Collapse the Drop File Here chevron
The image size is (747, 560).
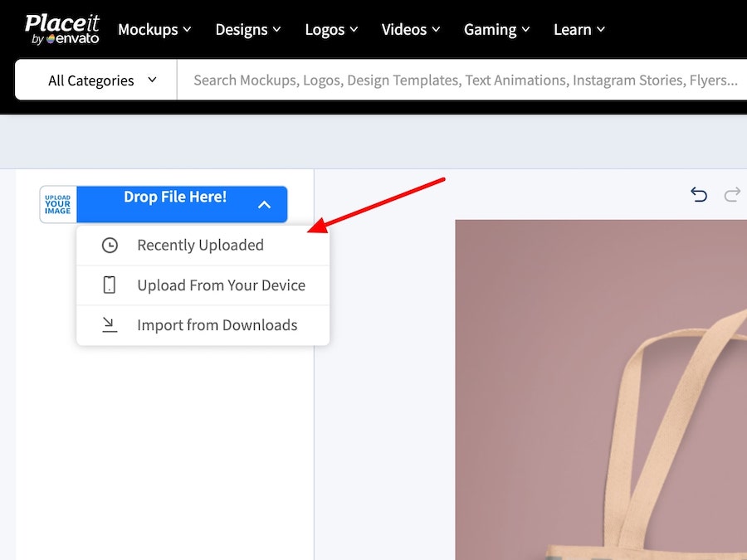click(264, 204)
